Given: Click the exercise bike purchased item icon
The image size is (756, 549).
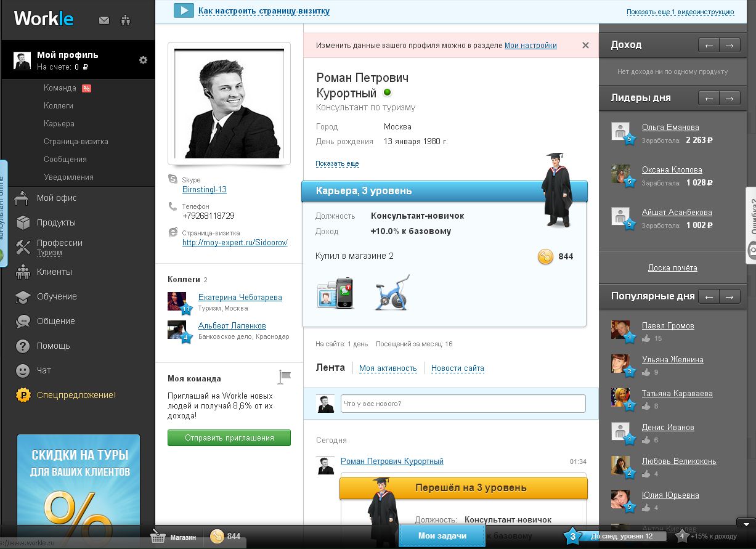Looking at the screenshot, I should pyautogui.click(x=392, y=292).
